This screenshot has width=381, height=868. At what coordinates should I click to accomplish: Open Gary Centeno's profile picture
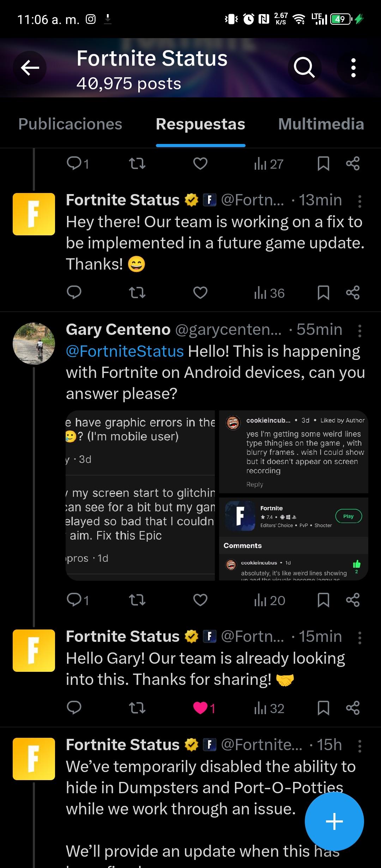tap(34, 343)
